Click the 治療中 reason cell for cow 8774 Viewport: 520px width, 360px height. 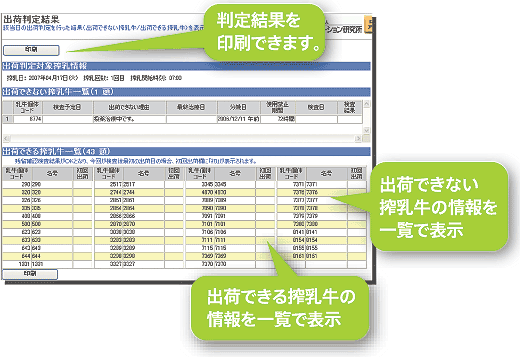click(x=129, y=119)
